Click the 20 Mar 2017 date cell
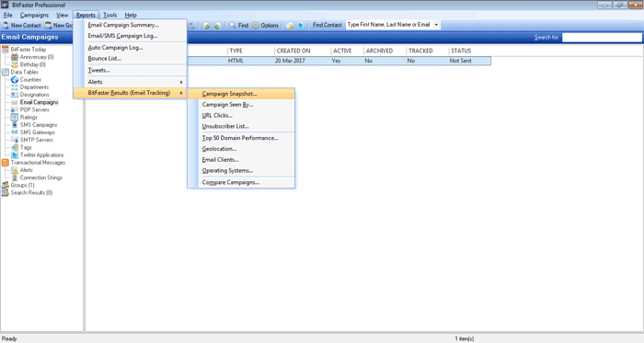644x343 pixels. [290, 61]
